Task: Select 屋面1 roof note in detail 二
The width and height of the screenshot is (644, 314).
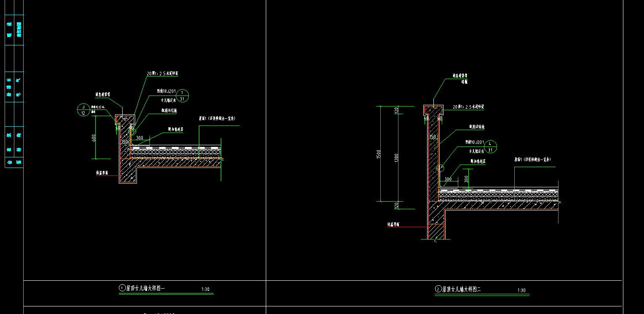Action: [532, 160]
